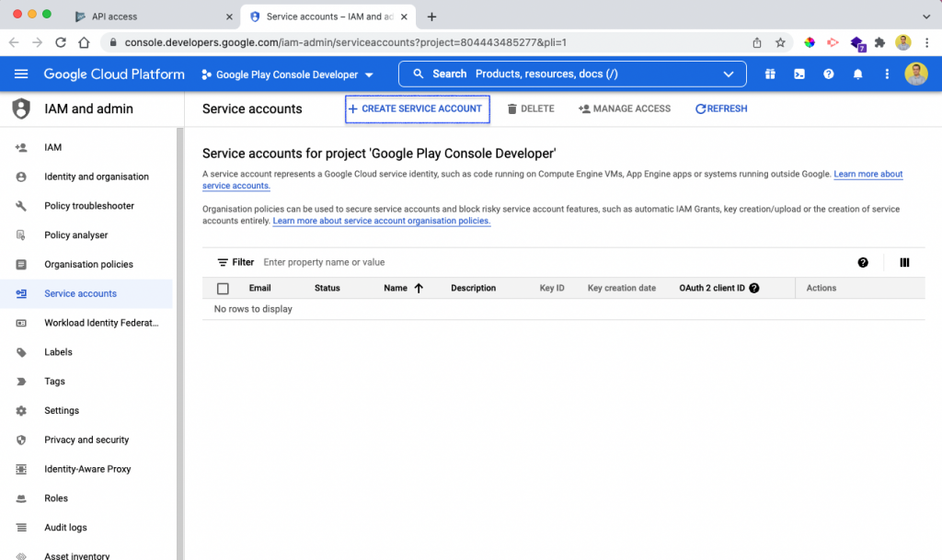The width and height of the screenshot is (942, 560).
Task: Open table help question mark icon
Action: tap(863, 262)
